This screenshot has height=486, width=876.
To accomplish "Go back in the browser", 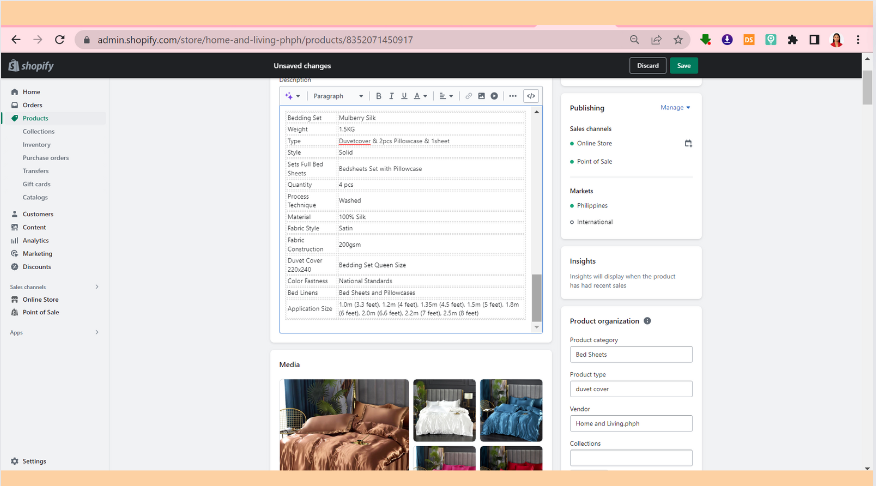I will point(16,40).
